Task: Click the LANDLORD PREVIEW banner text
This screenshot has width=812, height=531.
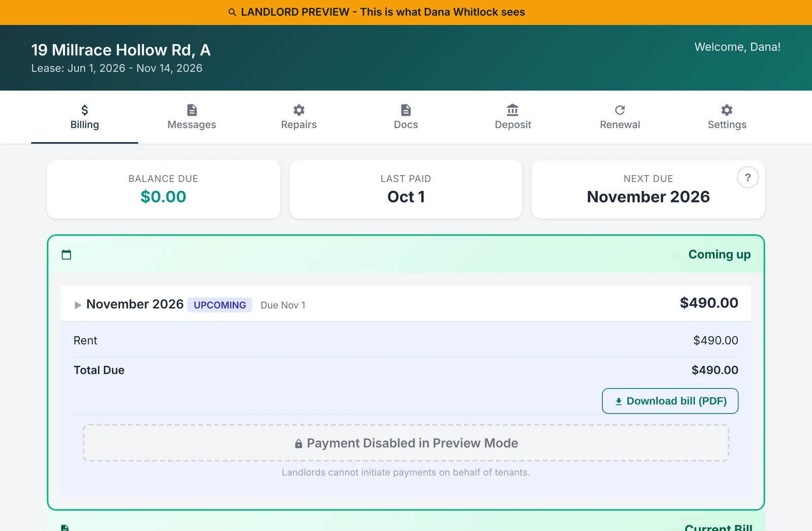Action: [x=383, y=12]
